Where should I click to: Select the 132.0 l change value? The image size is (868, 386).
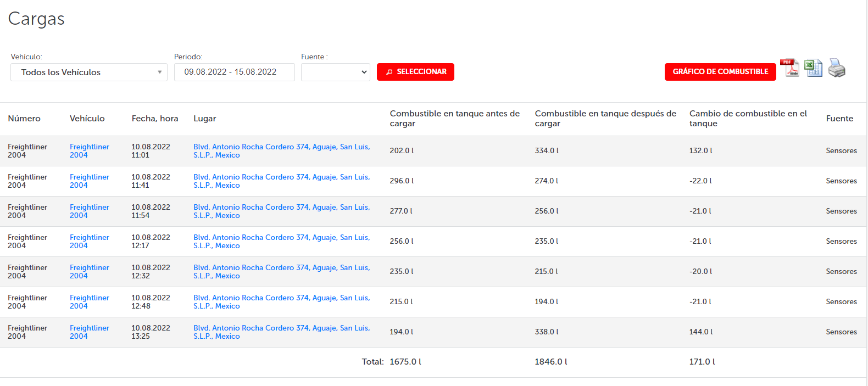(x=701, y=150)
